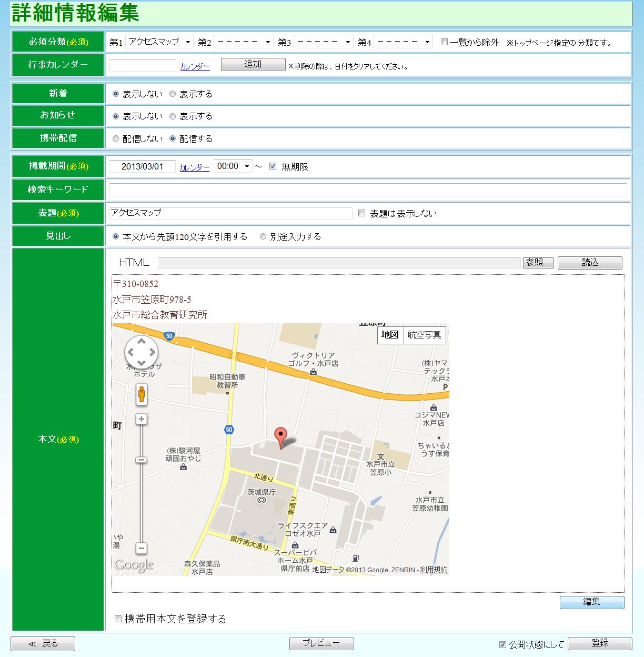Click the 水戸市総合教育研究所 text

click(160, 315)
